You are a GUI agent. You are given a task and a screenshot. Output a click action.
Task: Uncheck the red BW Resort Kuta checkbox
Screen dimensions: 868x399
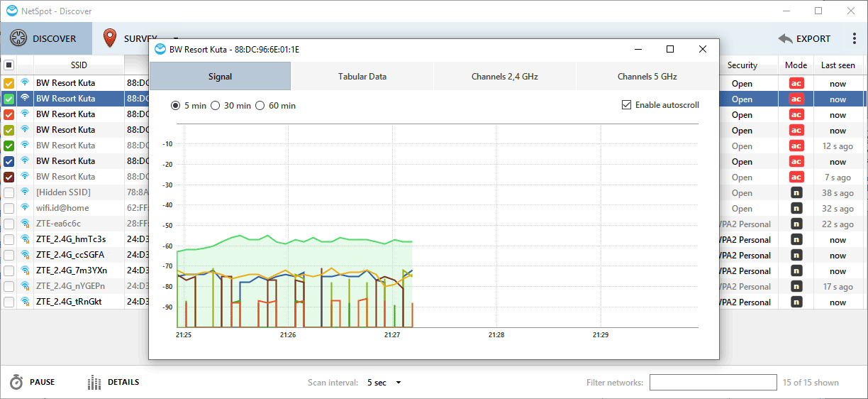tap(9, 114)
